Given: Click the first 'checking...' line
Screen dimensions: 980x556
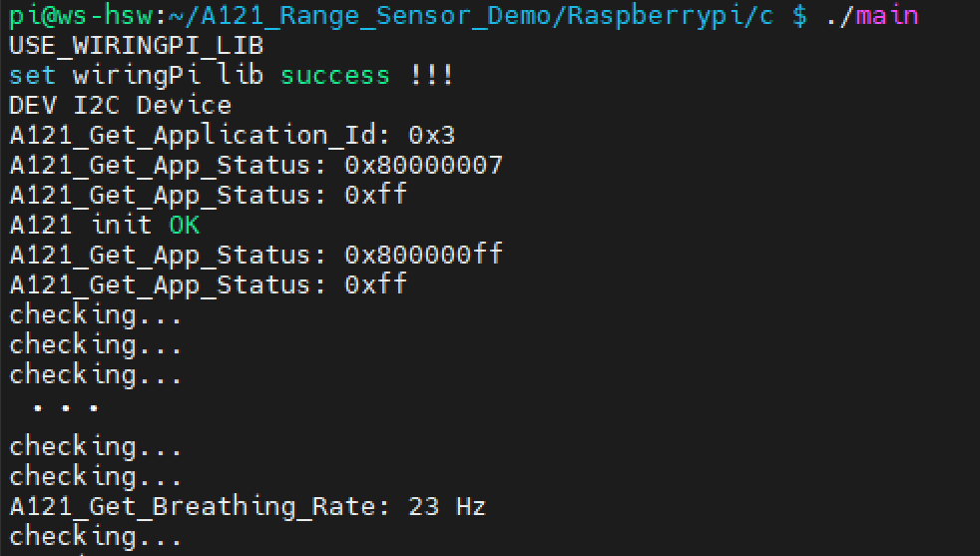Looking at the screenshot, I should [x=95, y=315].
